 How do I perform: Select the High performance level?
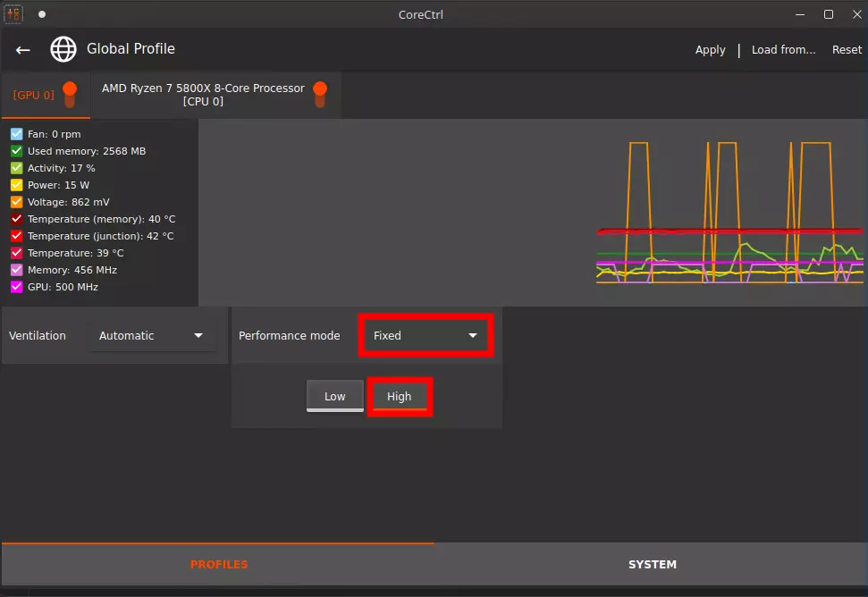[399, 396]
